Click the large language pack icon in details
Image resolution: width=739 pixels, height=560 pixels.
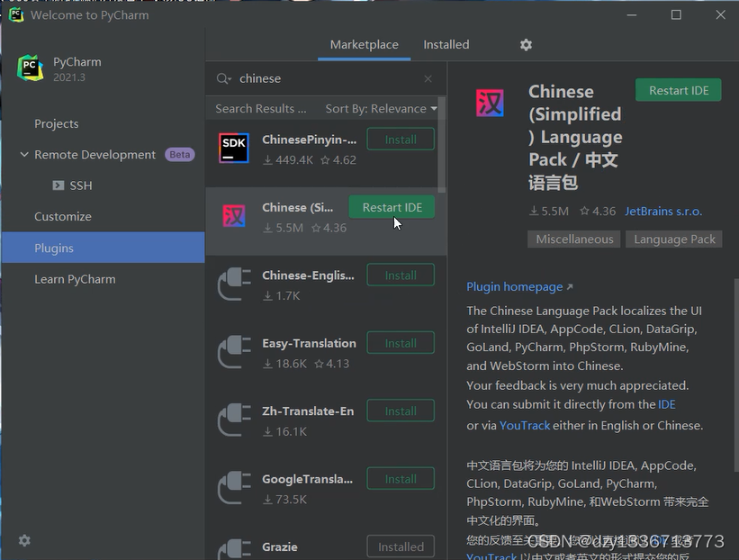(490, 103)
